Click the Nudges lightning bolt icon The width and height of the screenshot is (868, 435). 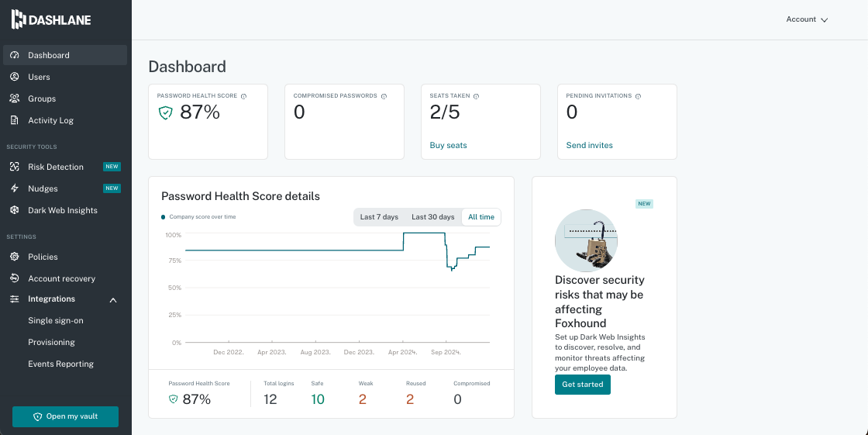(x=14, y=188)
